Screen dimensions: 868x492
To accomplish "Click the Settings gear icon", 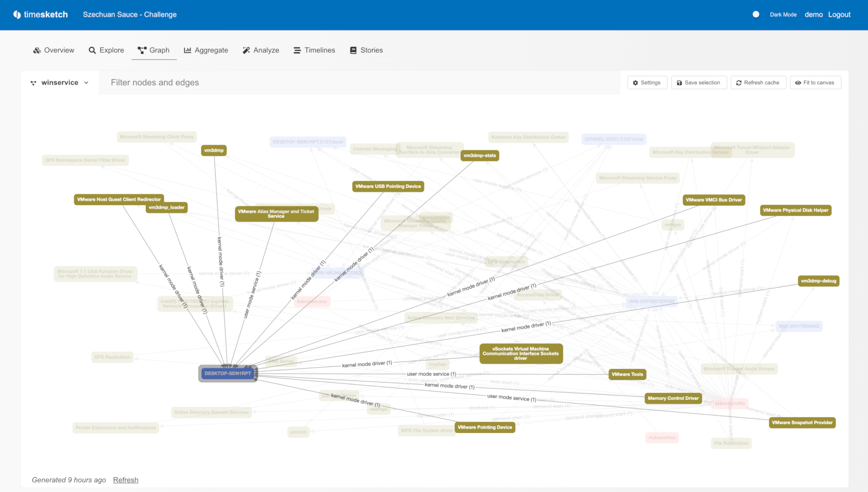I will [635, 83].
